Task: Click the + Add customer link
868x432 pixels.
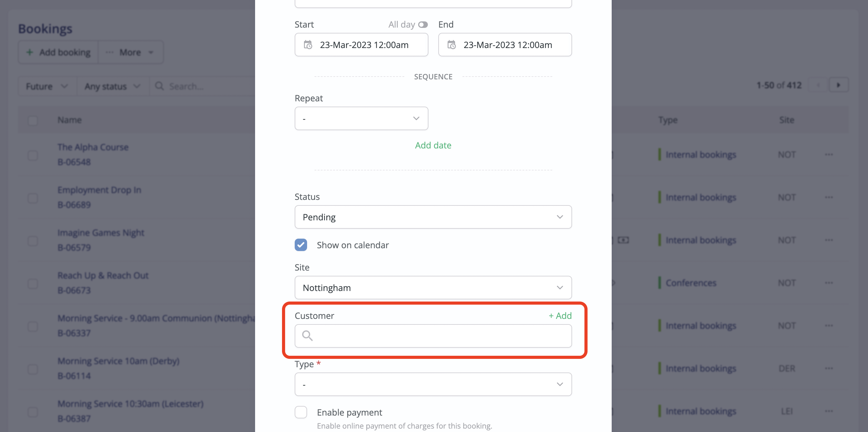Action: (560, 316)
